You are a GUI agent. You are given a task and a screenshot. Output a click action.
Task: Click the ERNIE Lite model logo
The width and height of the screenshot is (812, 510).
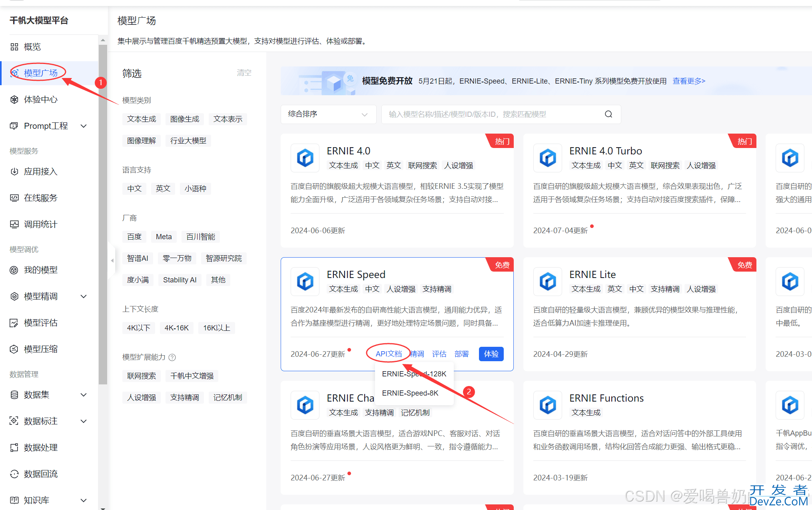coord(548,282)
